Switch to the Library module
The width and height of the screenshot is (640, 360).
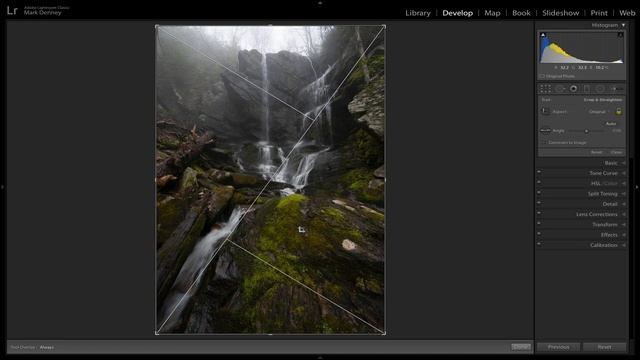point(418,13)
